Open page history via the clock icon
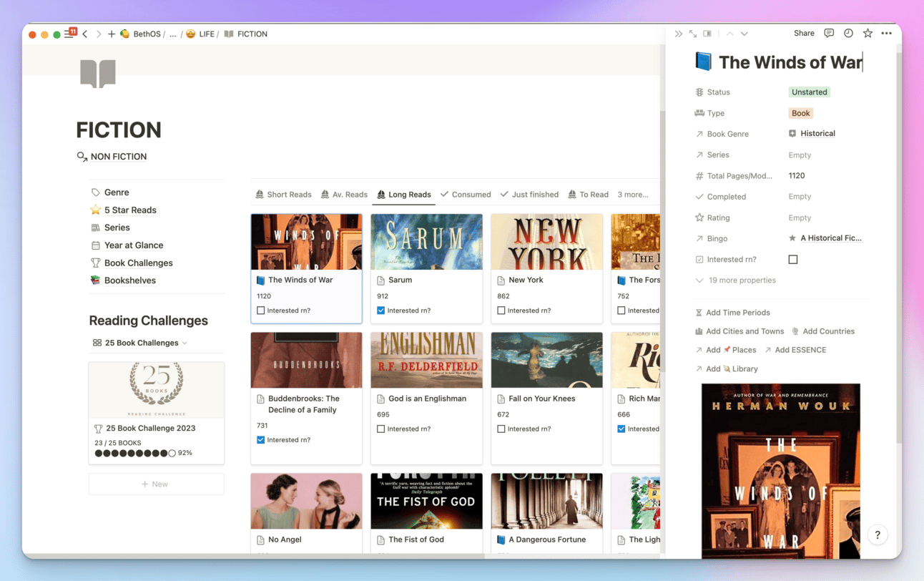 tap(848, 34)
